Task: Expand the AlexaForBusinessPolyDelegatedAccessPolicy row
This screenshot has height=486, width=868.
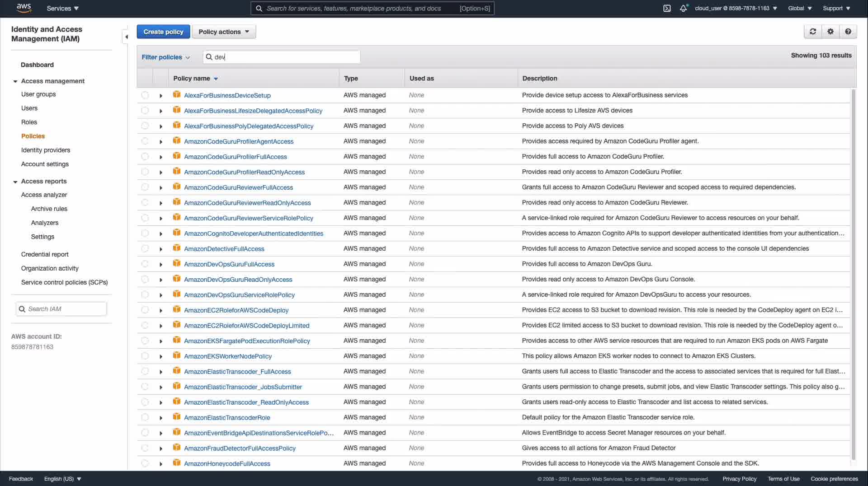Action: (161, 126)
